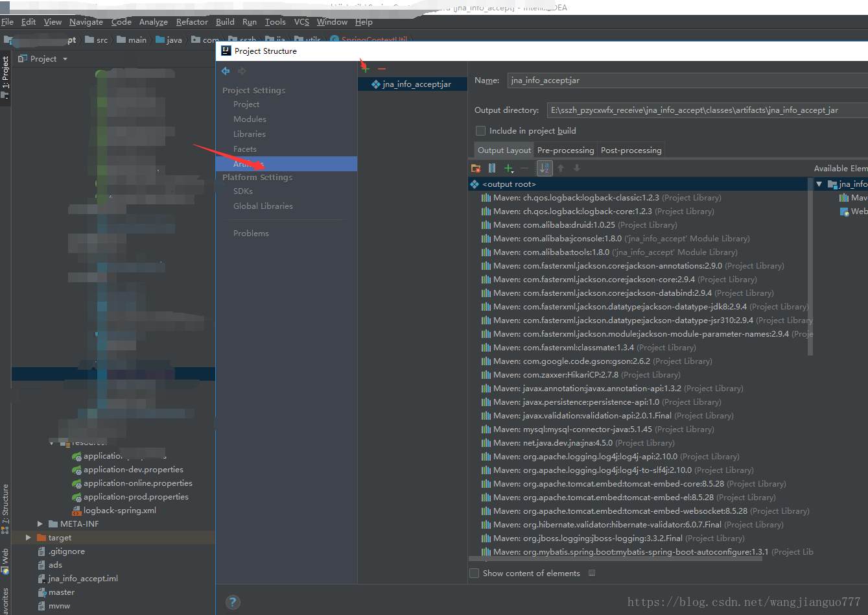The height and width of the screenshot is (615, 868).
Task: Click the create archive icon in Output Layout toolbar
Action: pyautogui.click(x=491, y=168)
